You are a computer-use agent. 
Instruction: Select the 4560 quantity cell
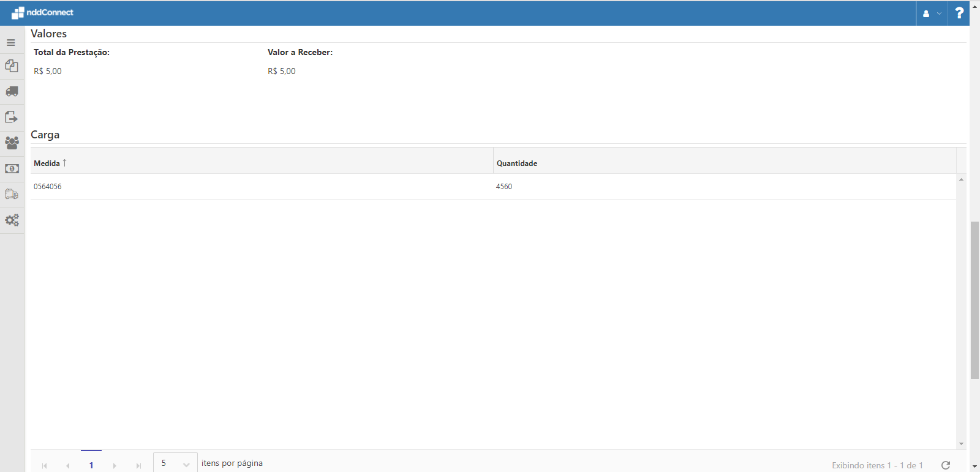[x=725, y=187]
